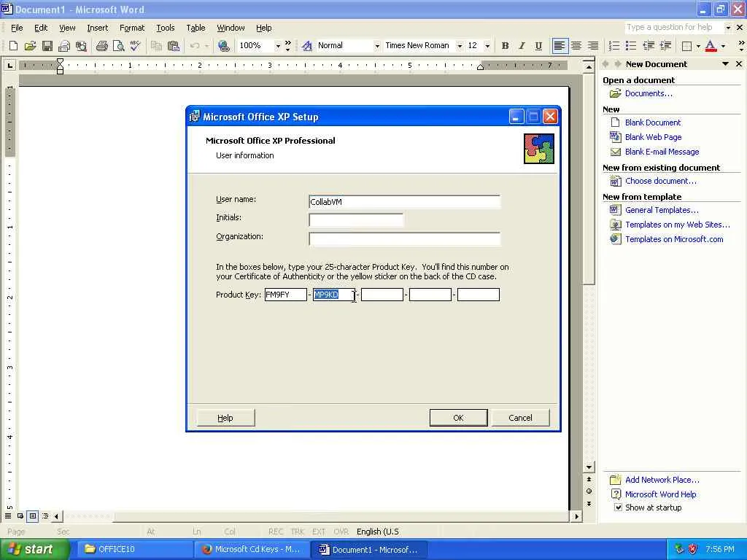The width and height of the screenshot is (747, 560).
Task: Open the Windows start menu
Action: pyautogui.click(x=34, y=549)
